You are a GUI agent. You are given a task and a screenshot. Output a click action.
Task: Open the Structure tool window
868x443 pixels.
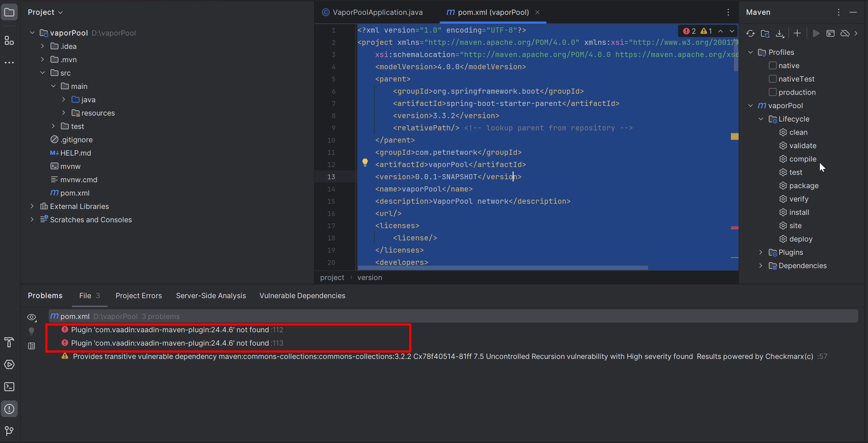click(x=9, y=41)
